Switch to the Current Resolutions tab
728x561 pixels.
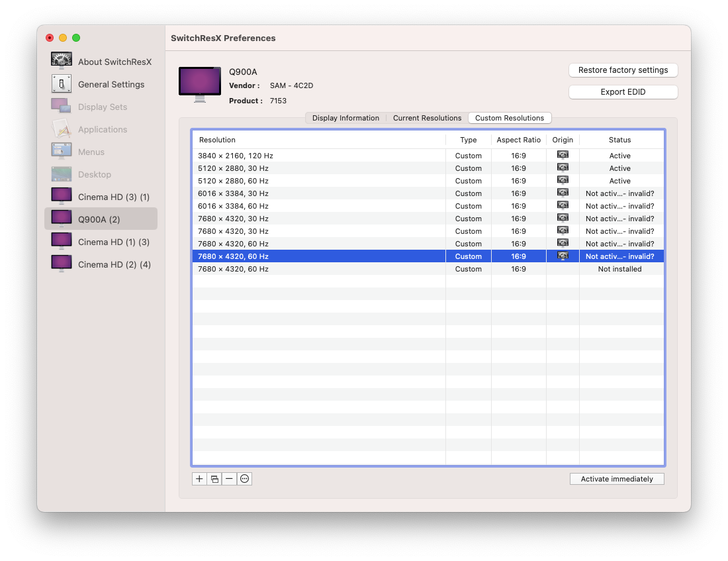tap(427, 118)
